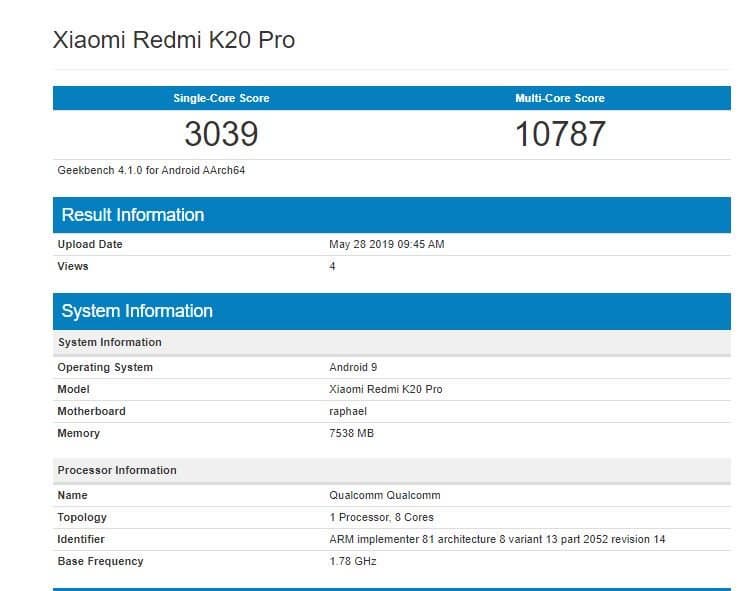Viewport: 751px width, 591px height.
Task: Click the Android 9 operating system value
Action: point(353,367)
